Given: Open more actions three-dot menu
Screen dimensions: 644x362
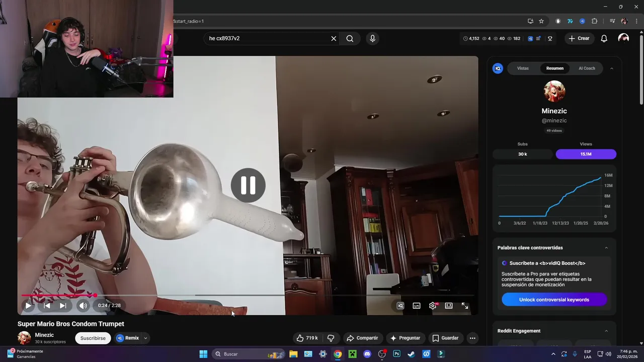Looking at the screenshot, I should pyautogui.click(x=472, y=338).
